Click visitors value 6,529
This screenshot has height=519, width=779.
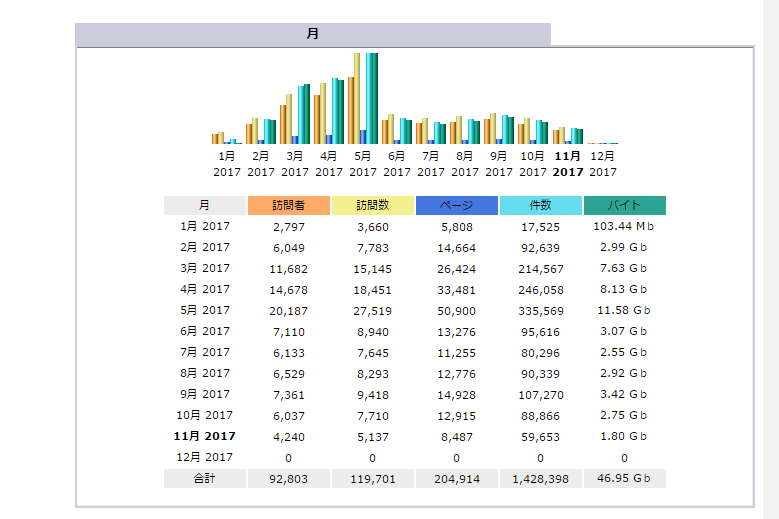click(x=289, y=374)
